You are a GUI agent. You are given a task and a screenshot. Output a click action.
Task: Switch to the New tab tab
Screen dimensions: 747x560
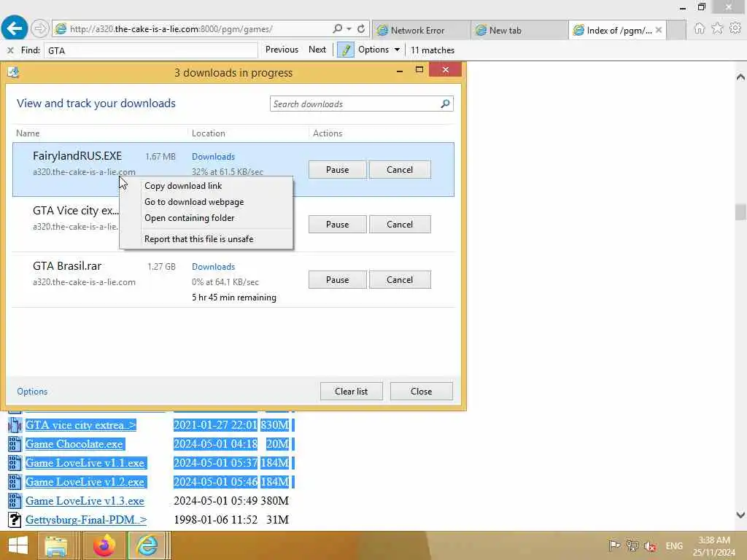click(x=519, y=30)
